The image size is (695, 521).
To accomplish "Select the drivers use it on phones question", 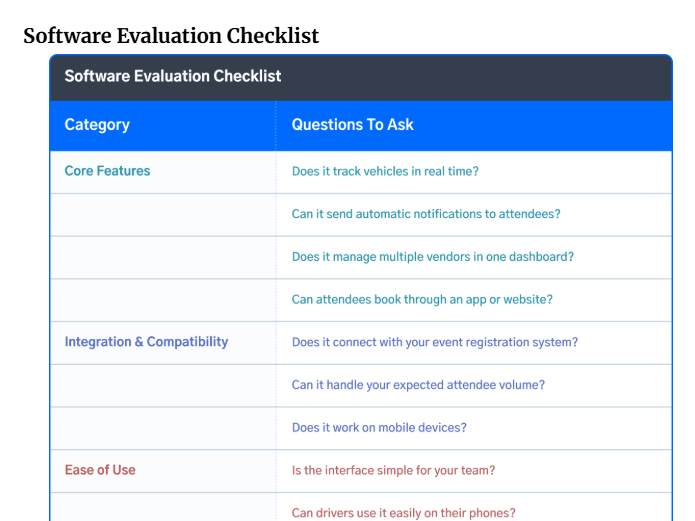I will click(x=403, y=513).
